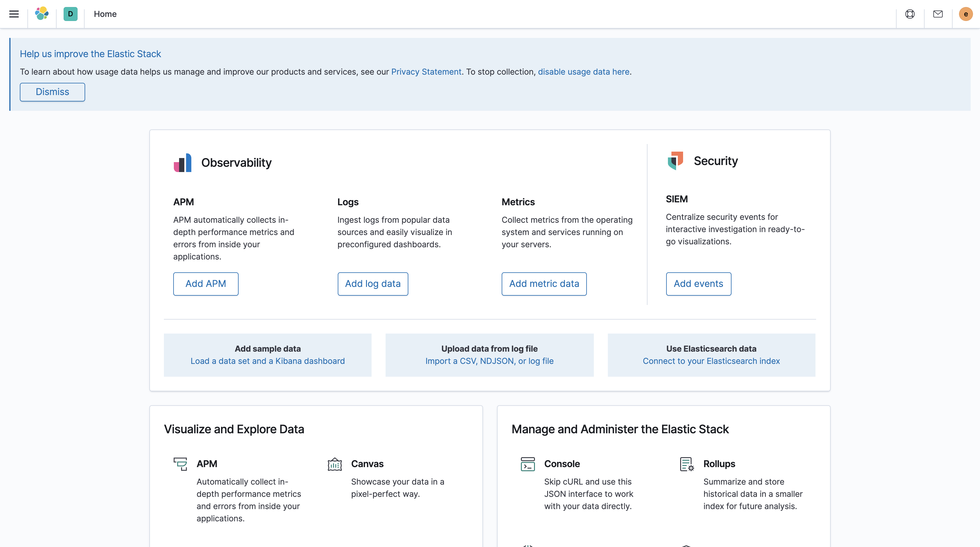Click the Add log data button
The image size is (980, 547).
pyautogui.click(x=373, y=284)
